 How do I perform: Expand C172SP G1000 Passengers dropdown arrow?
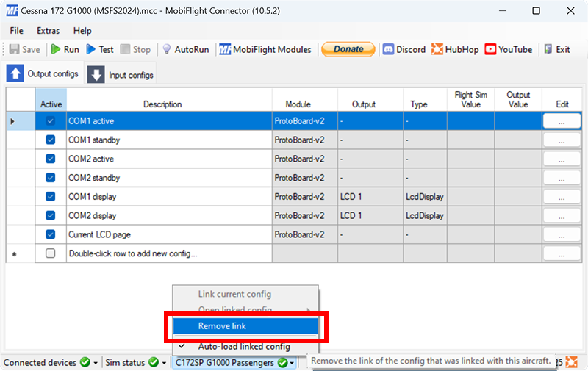[292, 363]
